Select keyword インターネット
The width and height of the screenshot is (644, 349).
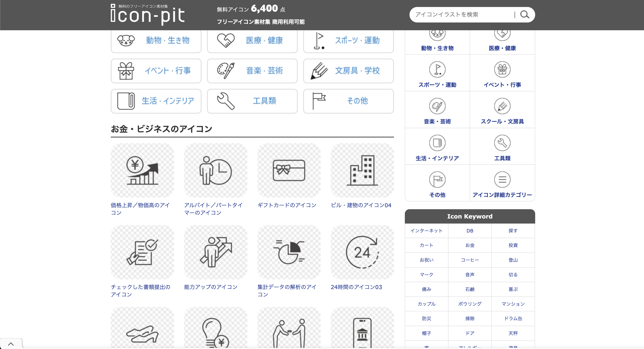click(x=427, y=231)
